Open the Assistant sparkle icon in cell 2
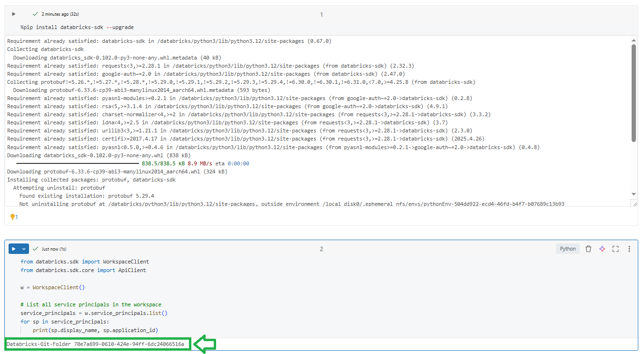This screenshot has width=644, height=354. (x=602, y=249)
